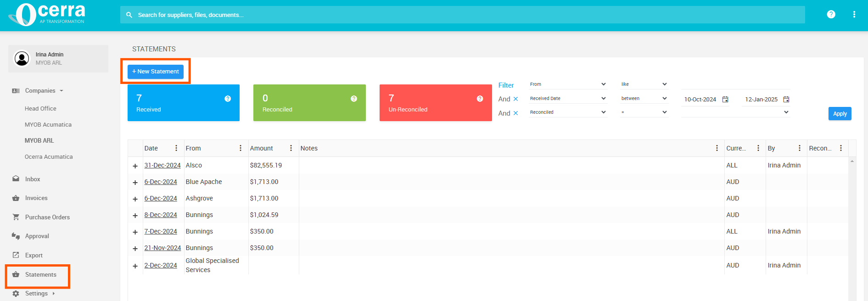Open the vertical dots menu in header

tap(854, 14)
